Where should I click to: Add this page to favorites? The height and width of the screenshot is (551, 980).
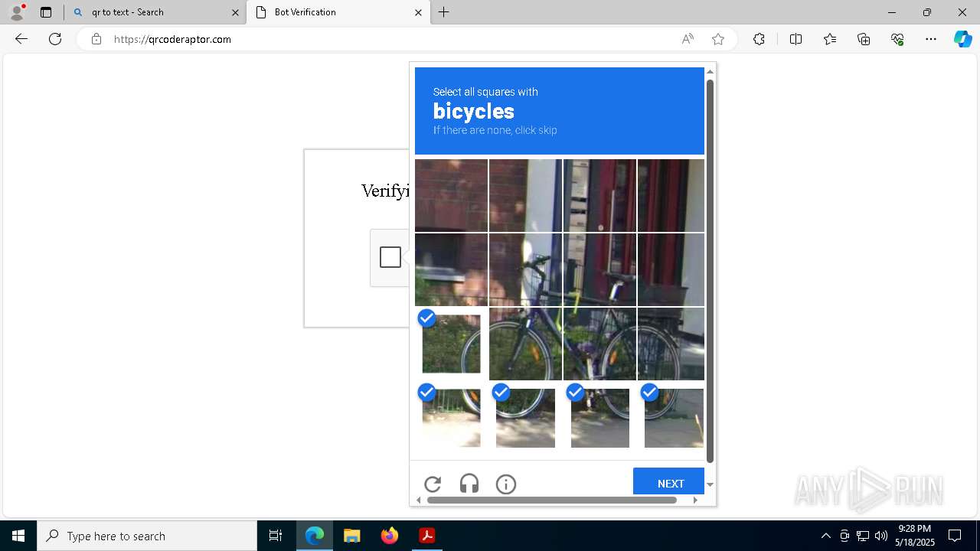[718, 39]
